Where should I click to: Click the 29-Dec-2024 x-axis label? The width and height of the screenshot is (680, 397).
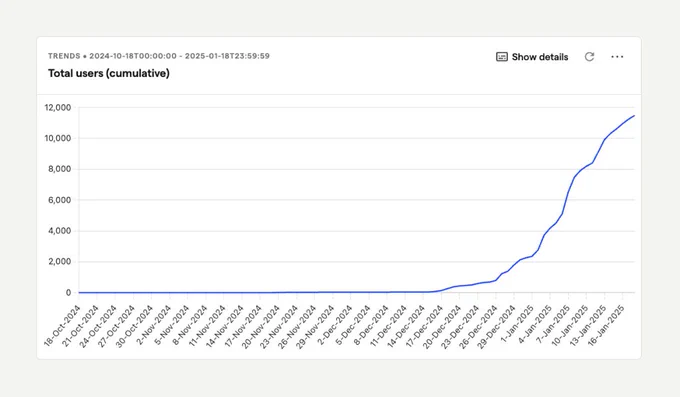(x=497, y=326)
